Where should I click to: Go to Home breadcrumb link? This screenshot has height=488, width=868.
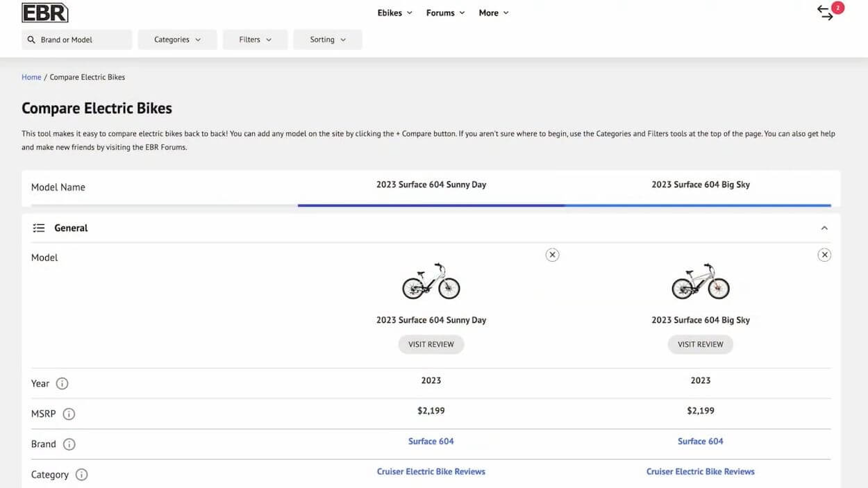[31, 77]
